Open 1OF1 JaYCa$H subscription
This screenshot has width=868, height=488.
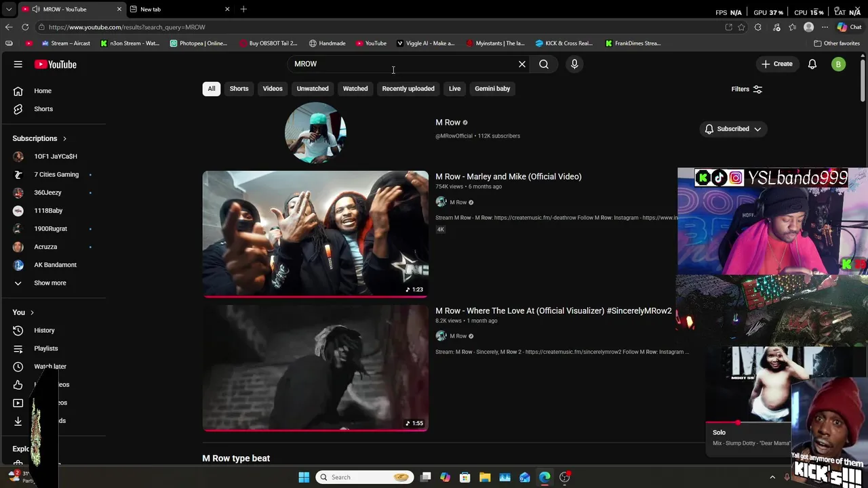coord(54,157)
